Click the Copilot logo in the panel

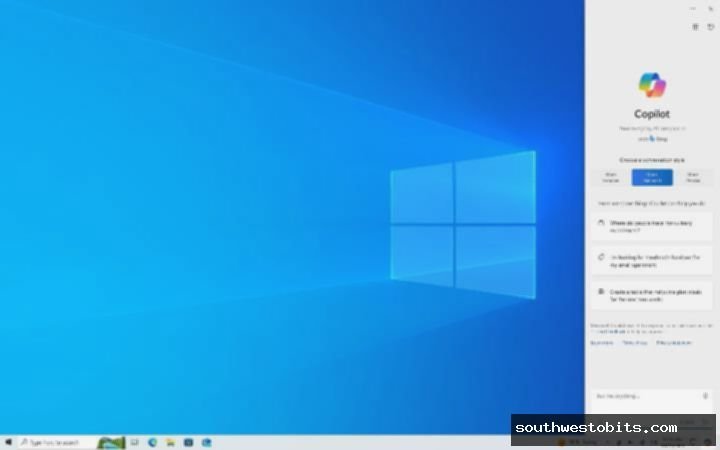[x=652, y=85]
